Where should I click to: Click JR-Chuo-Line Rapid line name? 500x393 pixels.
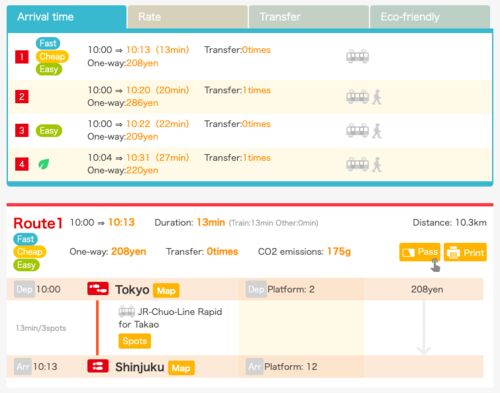(180, 312)
